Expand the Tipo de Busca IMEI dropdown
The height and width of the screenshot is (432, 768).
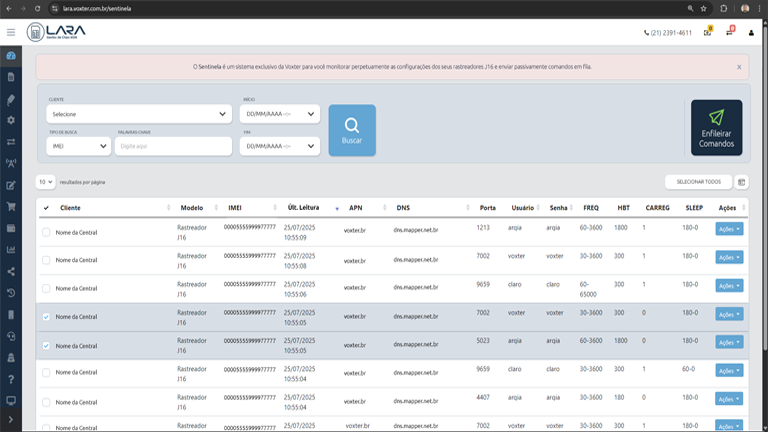tap(78, 146)
